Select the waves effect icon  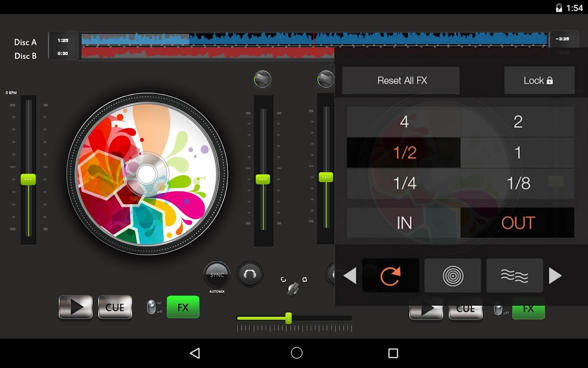(x=514, y=276)
